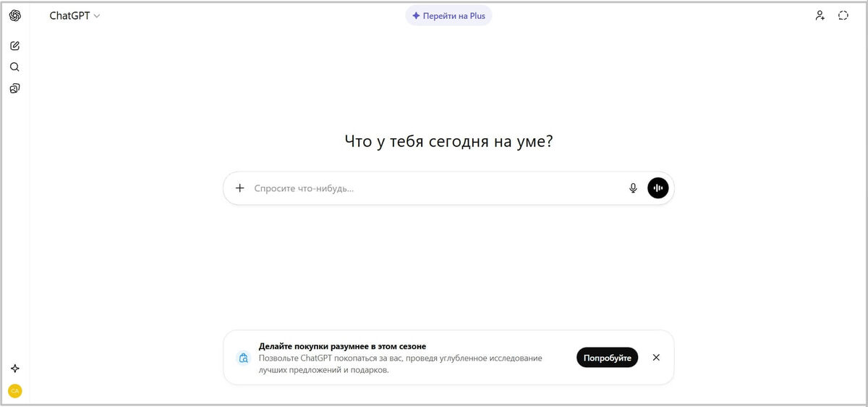Image resolution: width=868 pixels, height=407 pixels.
Task: Click the Перейти на Plus upgrade button
Action: pyautogui.click(x=448, y=15)
